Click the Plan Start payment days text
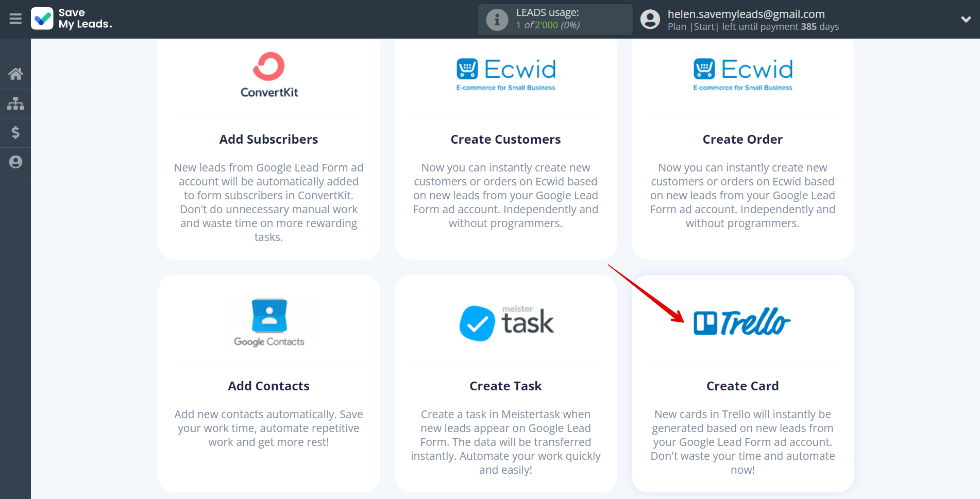Image resolution: width=980 pixels, height=499 pixels. (753, 27)
